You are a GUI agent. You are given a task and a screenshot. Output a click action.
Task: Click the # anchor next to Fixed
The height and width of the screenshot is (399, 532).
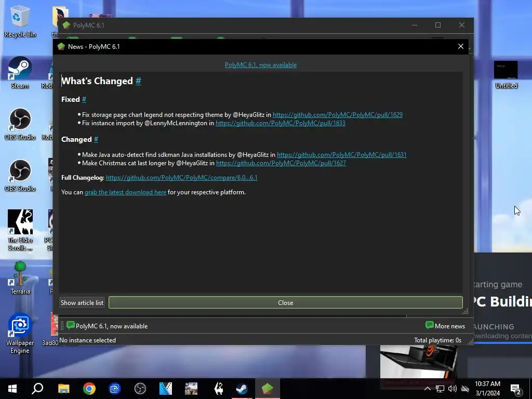(84, 99)
